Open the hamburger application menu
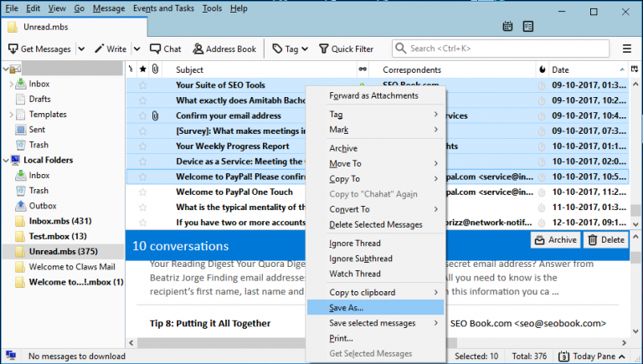 (x=627, y=49)
